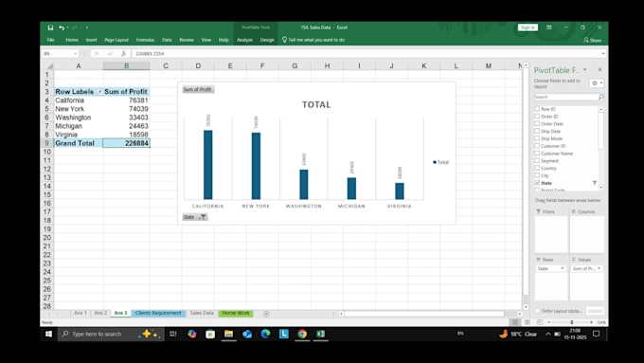Open the State dropdown in Rows area
The image size is (644, 363).
click(562, 268)
